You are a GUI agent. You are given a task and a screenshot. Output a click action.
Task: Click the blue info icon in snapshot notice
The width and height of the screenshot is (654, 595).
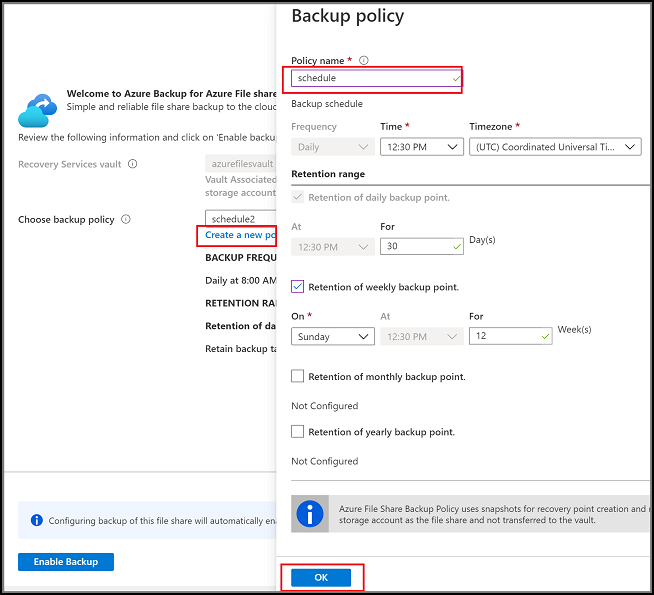pos(309,514)
